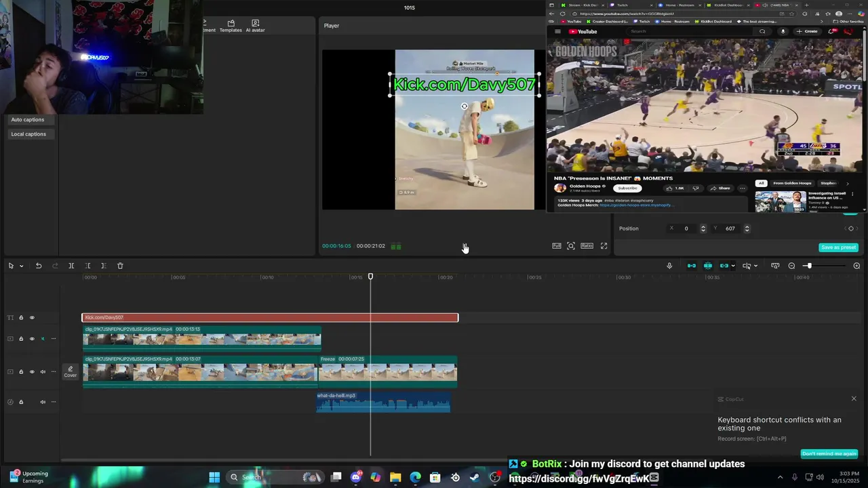Click the delete left trim tool
The width and height of the screenshot is (868, 488).
pos(87,266)
